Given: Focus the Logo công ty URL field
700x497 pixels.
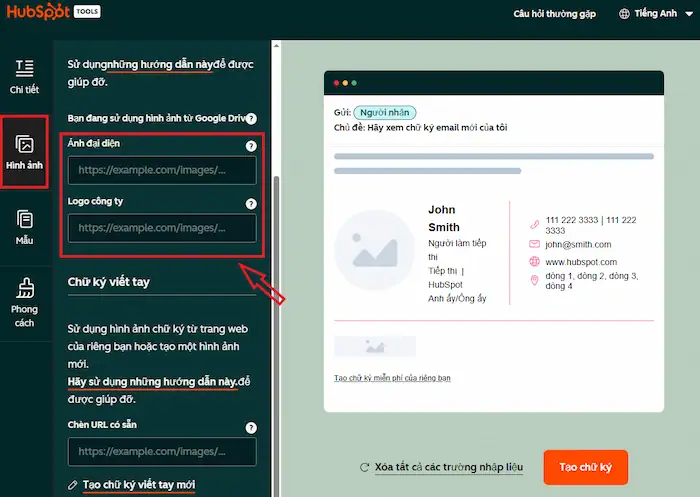Looking at the screenshot, I should [x=162, y=228].
